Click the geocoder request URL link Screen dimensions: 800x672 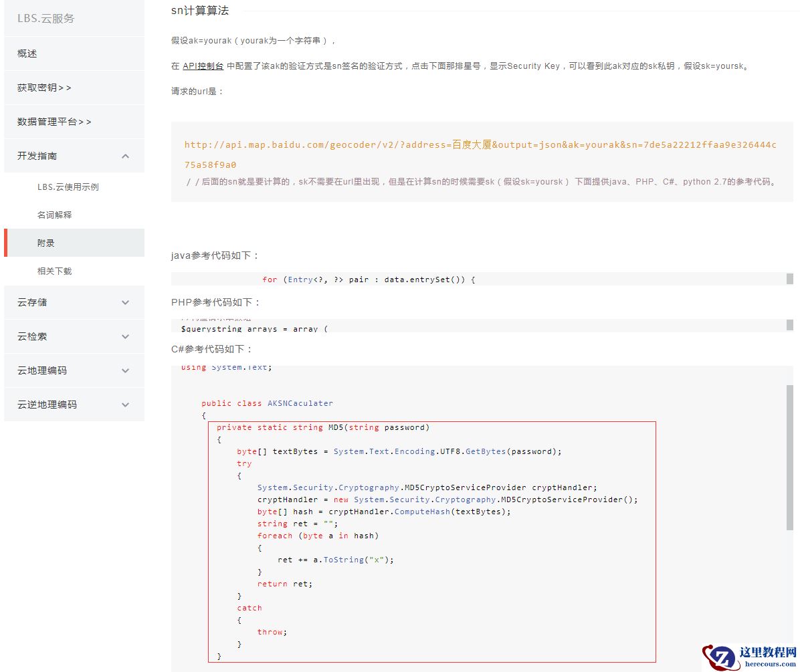[468, 144]
